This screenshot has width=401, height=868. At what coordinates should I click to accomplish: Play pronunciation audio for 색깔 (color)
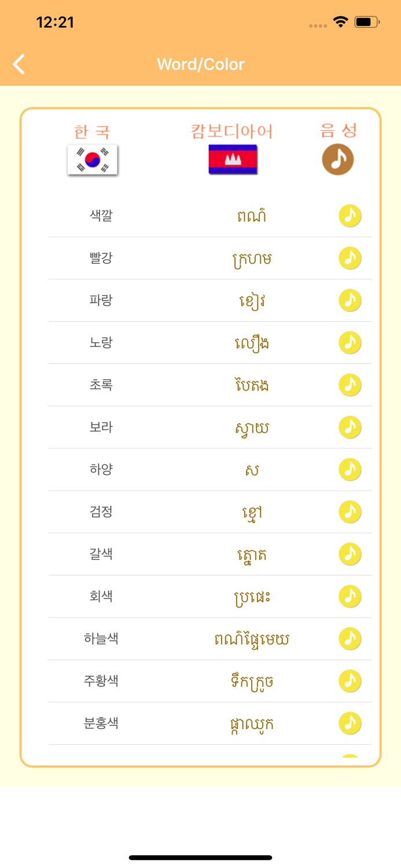350,216
